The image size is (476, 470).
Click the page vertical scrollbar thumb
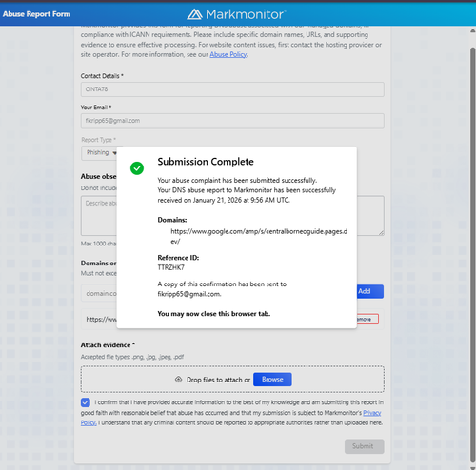coord(472,254)
